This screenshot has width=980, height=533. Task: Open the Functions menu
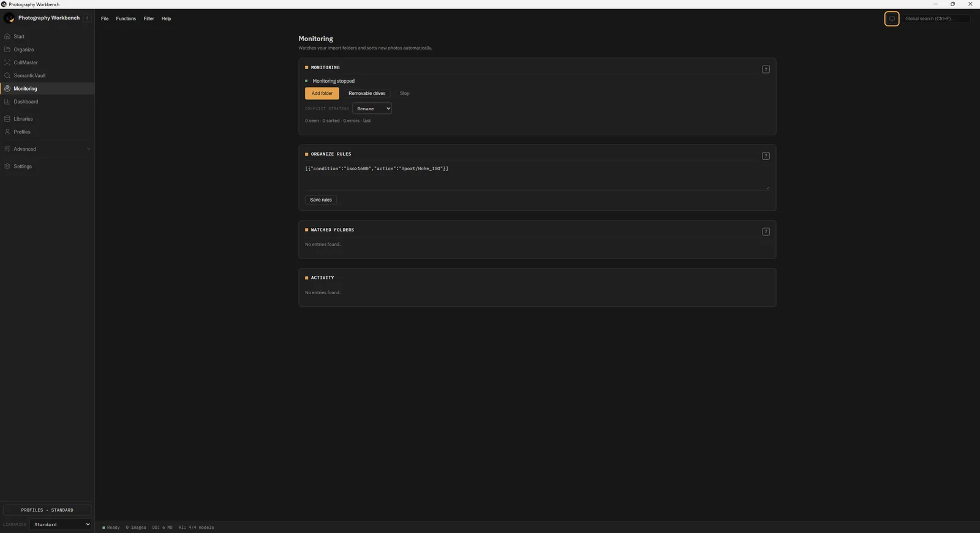coord(126,19)
